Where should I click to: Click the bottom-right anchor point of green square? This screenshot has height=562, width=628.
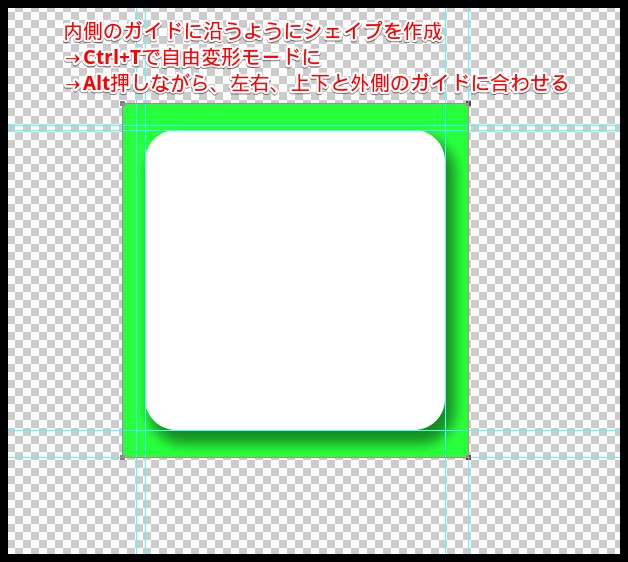468,457
